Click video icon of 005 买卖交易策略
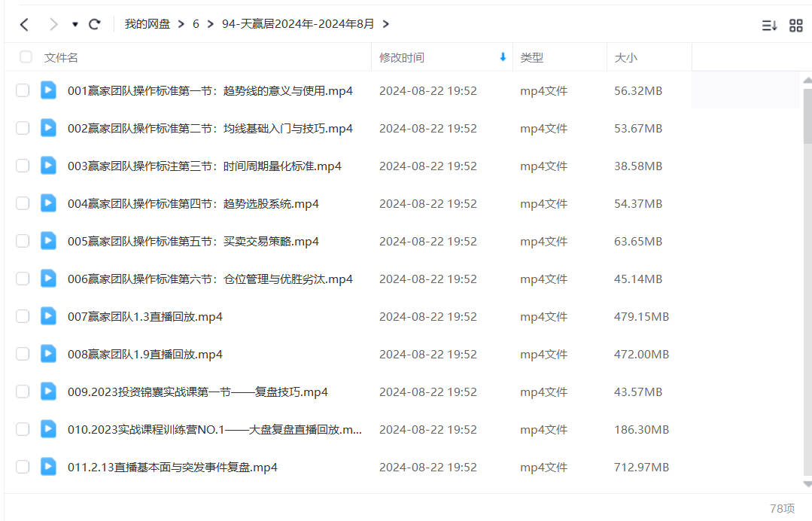812x521 pixels. [x=48, y=240]
